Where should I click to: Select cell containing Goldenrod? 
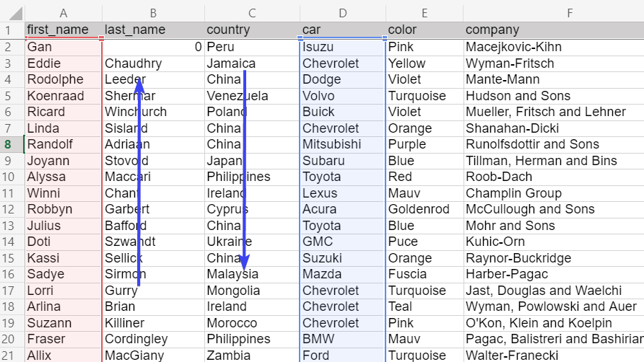pyautogui.click(x=425, y=209)
